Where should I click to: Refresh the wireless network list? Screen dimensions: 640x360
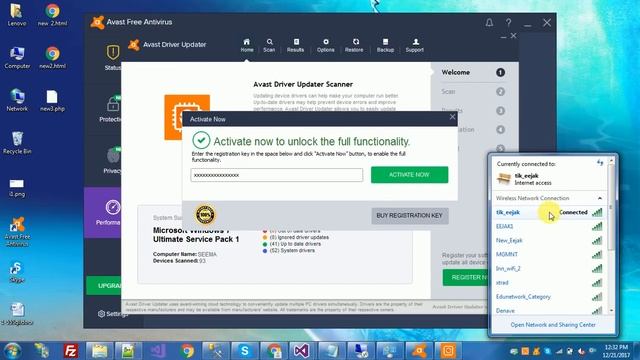pos(600,163)
